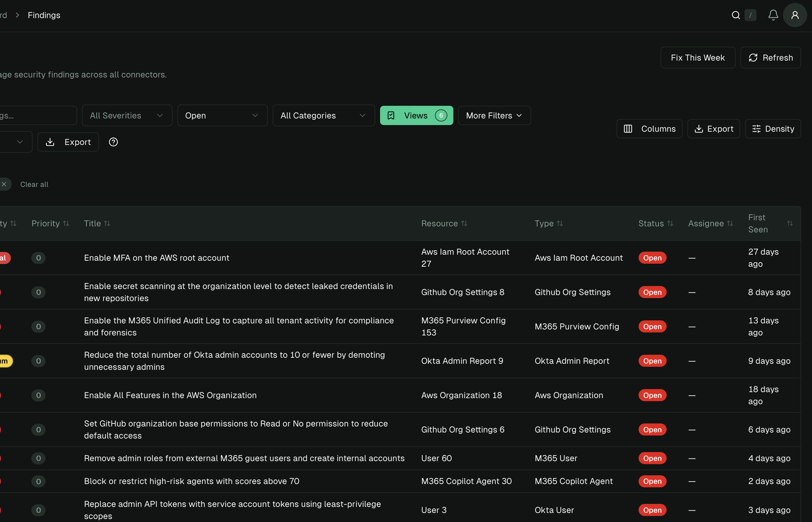Expand All Severities dropdown

coord(127,116)
